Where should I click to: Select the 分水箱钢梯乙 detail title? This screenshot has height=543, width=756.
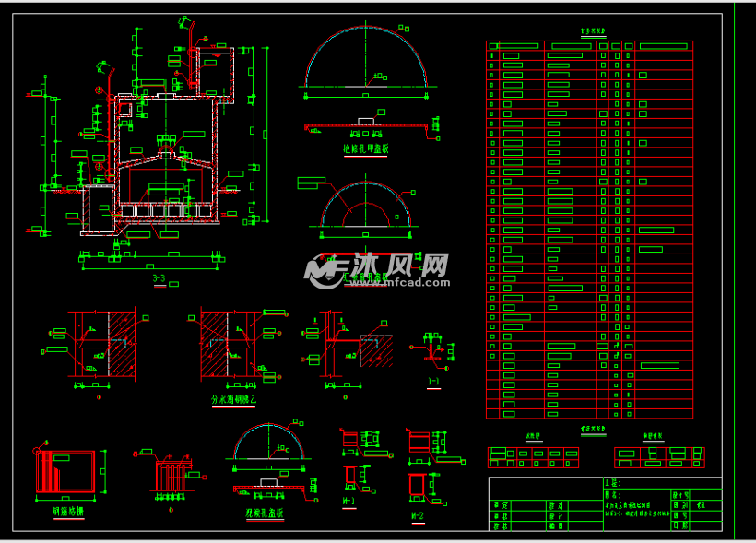tap(233, 400)
